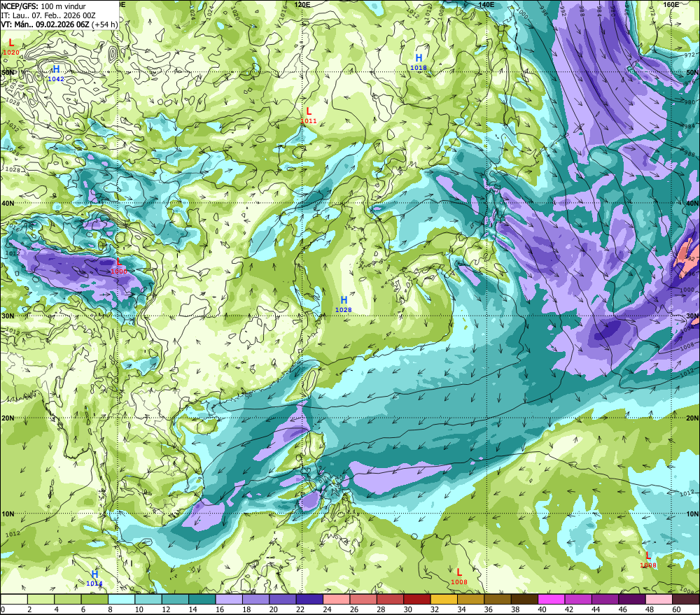This screenshot has height=615, width=700.
Task: Select the H 1028 high-pressure marker
Action: click(343, 304)
